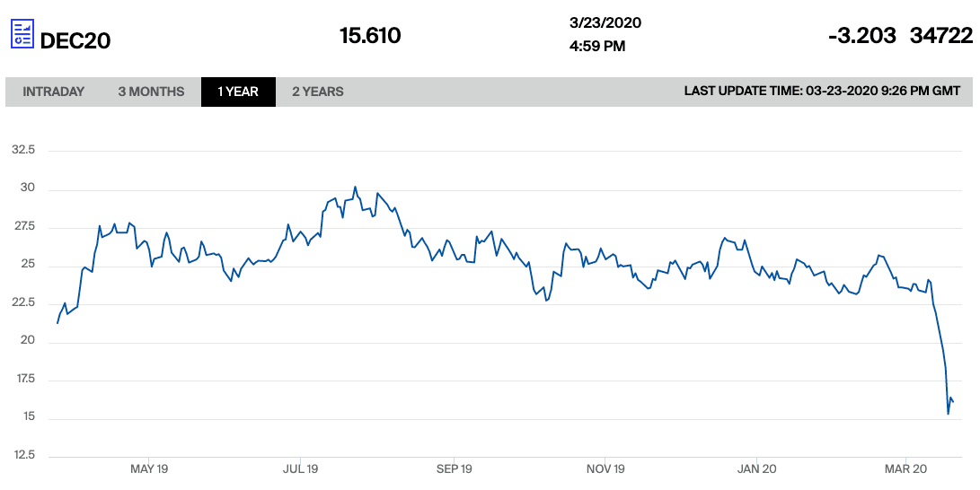Click the DEC20 contract document icon

[x=22, y=35]
